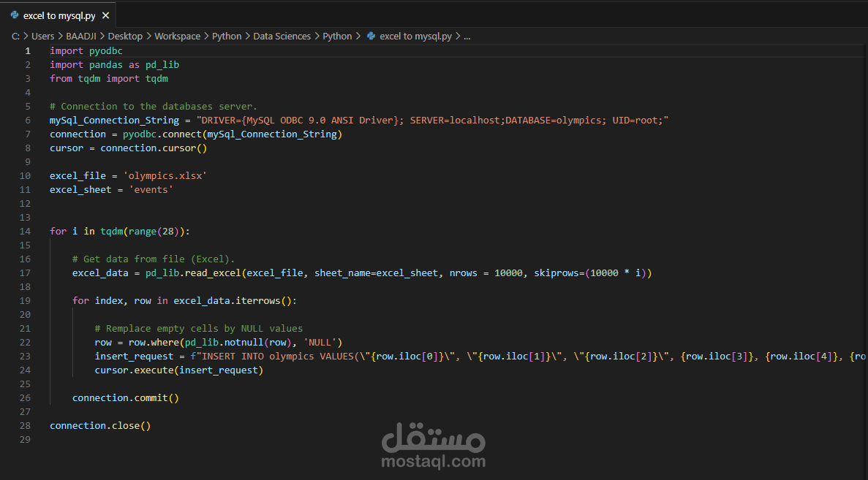Viewport: 868px width, 480px height.
Task: Click on 'import pyodbc' on line 1
Action: (x=86, y=51)
